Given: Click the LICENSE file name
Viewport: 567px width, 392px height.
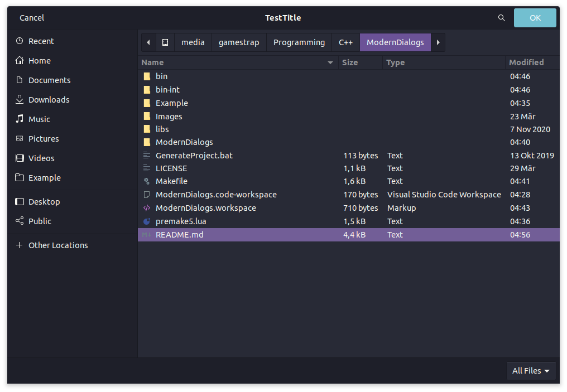Looking at the screenshot, I should click(x=171, y=168).
